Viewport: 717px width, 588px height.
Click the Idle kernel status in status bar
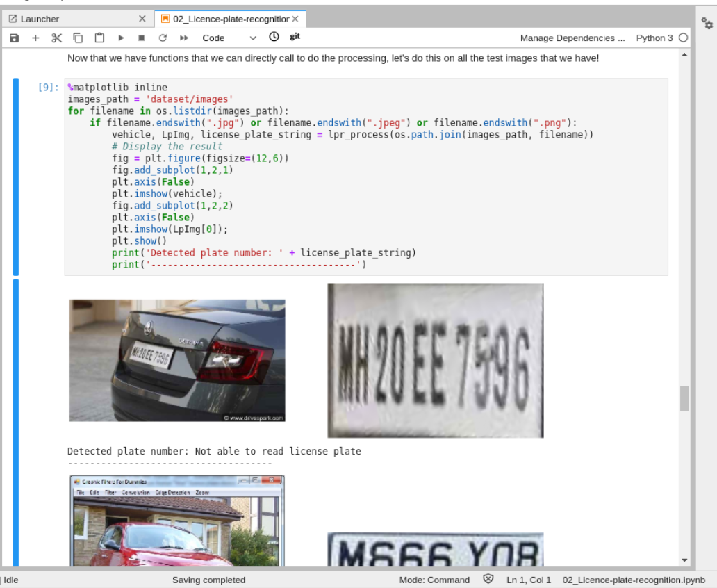pyautogui.click(x=11, y=580)
